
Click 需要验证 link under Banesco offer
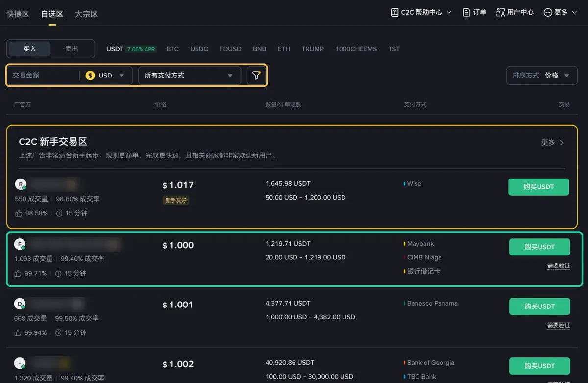[x=559, y=325]
